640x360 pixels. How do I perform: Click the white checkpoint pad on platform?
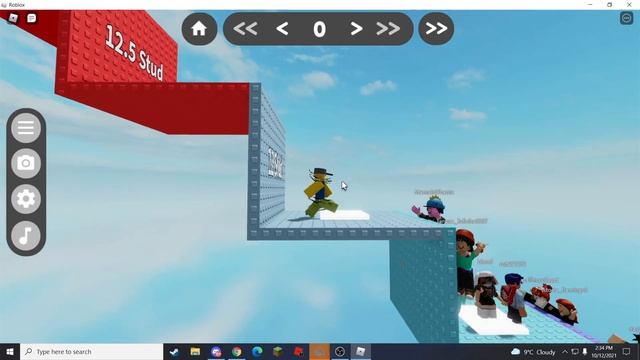pos(344,214)
